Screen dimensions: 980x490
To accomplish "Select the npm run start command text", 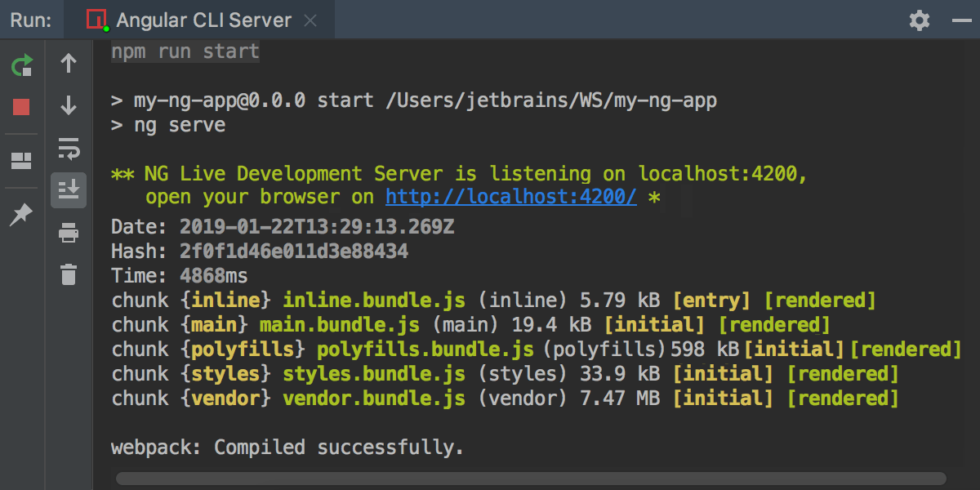I will (x=184, y=51).
